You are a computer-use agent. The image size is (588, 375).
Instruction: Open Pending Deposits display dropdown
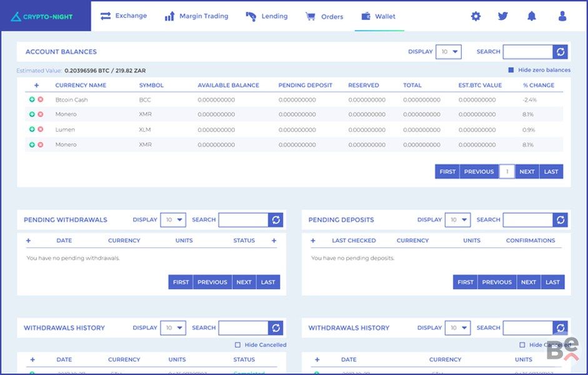point(457,220)
